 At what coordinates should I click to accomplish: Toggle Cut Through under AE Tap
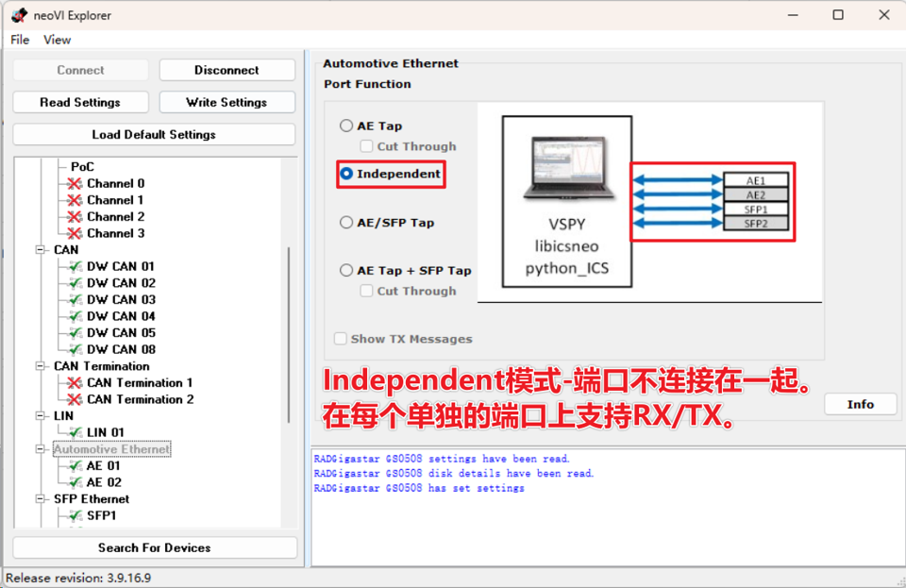tap(366, 146)
